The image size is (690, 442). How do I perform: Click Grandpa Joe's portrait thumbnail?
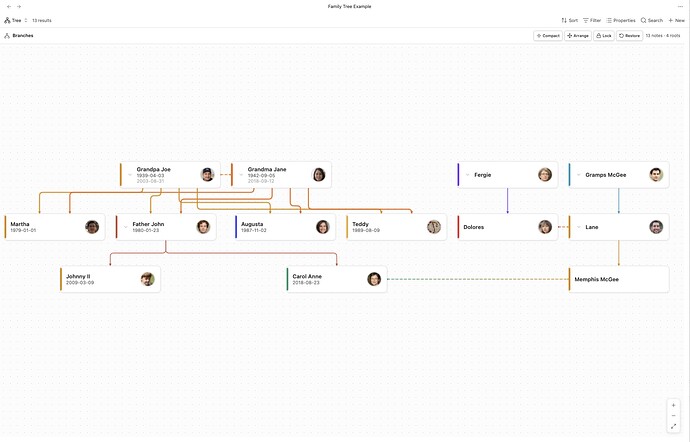[207, 175]
